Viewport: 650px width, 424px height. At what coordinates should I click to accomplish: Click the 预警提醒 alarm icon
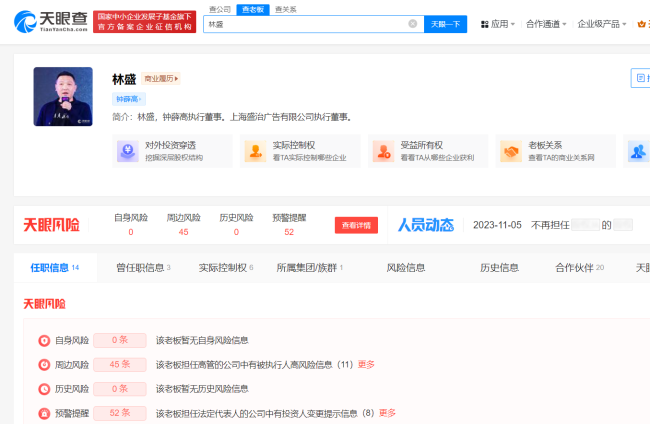pyautogui.click(x=44, y=413)
